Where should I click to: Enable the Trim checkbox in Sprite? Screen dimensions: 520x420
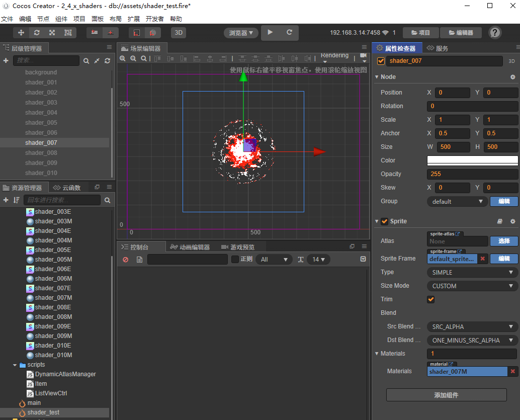click(x=430, y=299)
